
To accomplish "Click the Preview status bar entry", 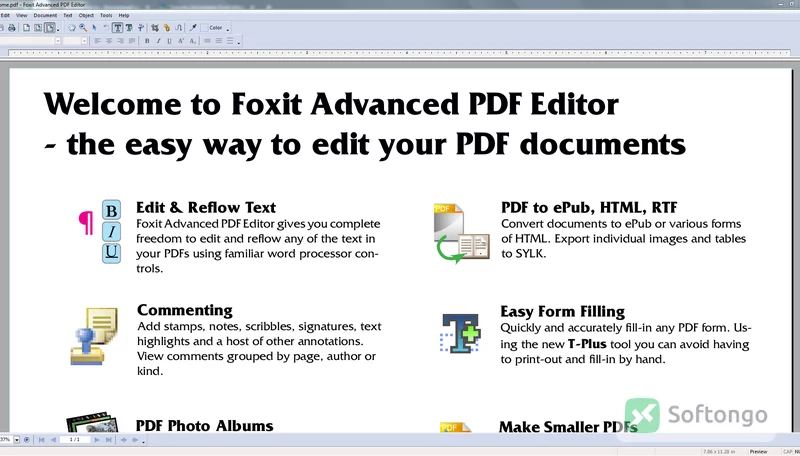I will coord(758,452).
